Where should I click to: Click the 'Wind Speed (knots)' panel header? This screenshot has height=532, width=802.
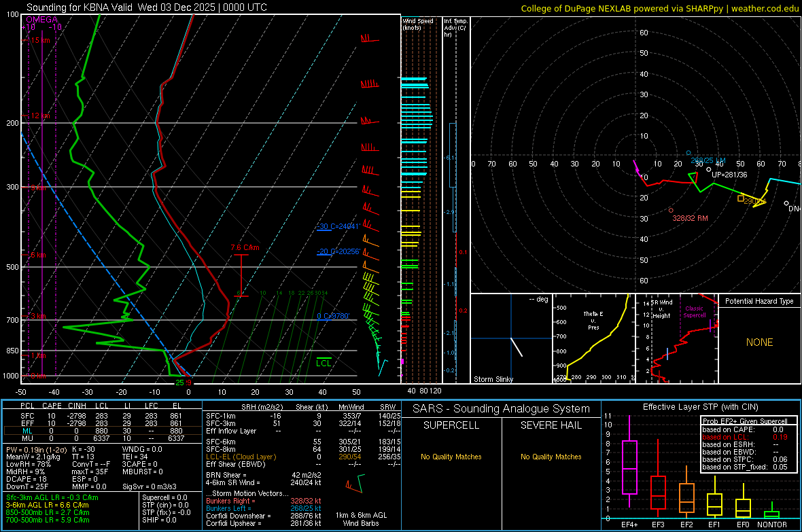pyautogui.click(x=418, y=24)
